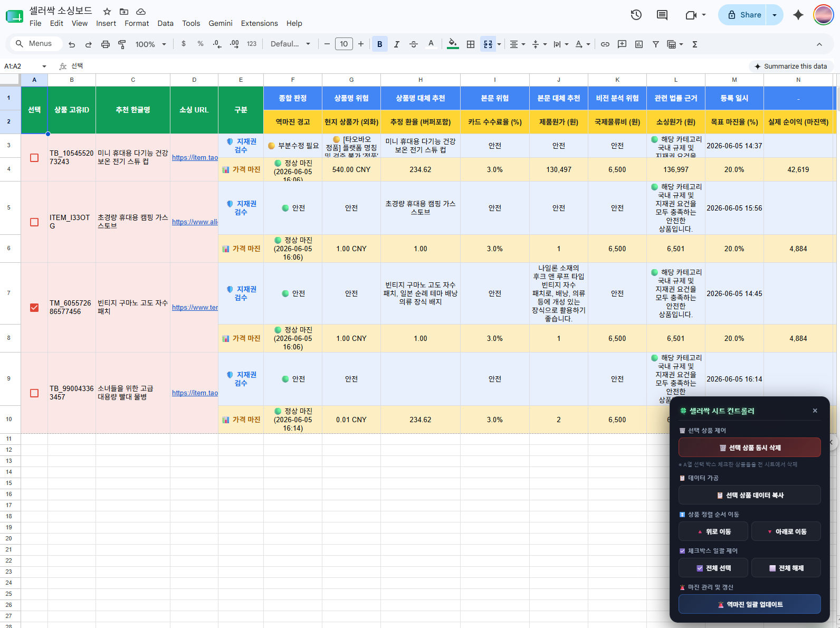Image resolution: width=840 pixels, height=628 pixels.
Task: Insert a comment
Action: tap(622, 44)
